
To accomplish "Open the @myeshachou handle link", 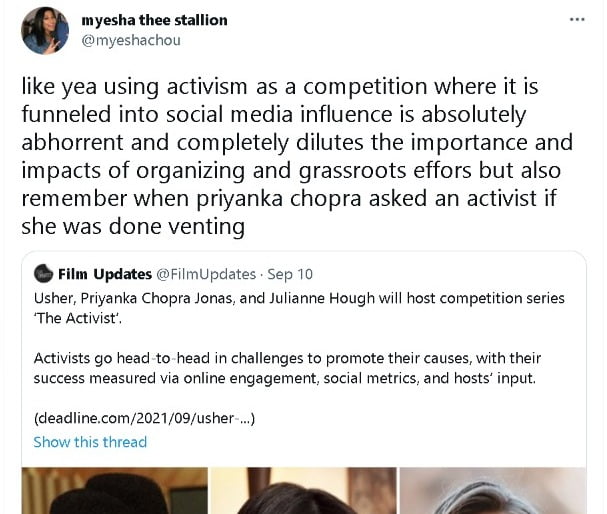I will click(x=124, y=40).
